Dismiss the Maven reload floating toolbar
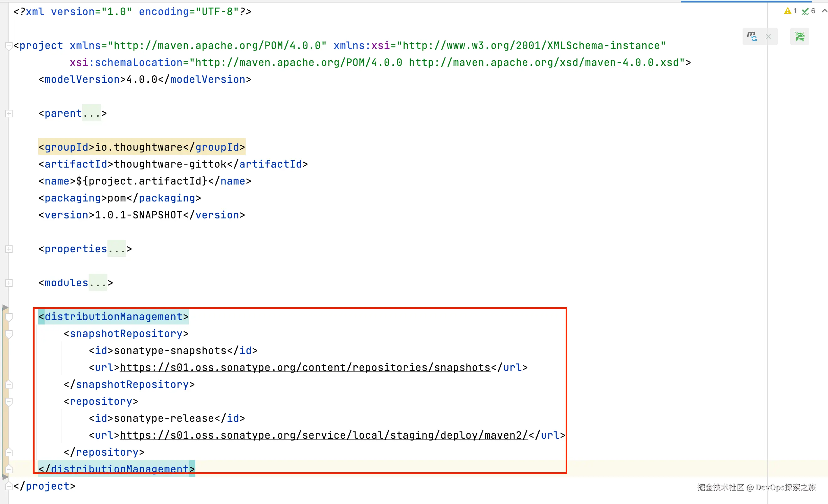Image resolution: width=828 pixels, height=504 pixels. point(768,37)
